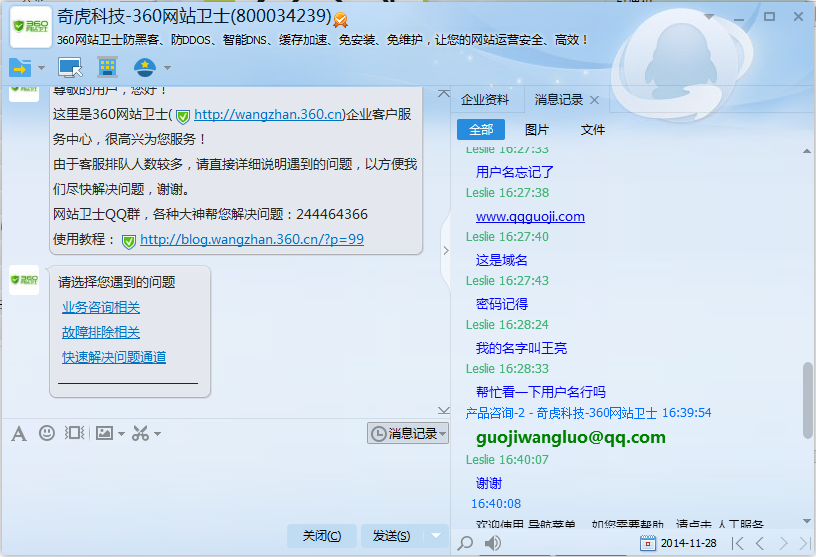Image resolution: width=816 pixels, height=557 pixels.
Task: Go to next history page
Action: (x=783, y=543)
